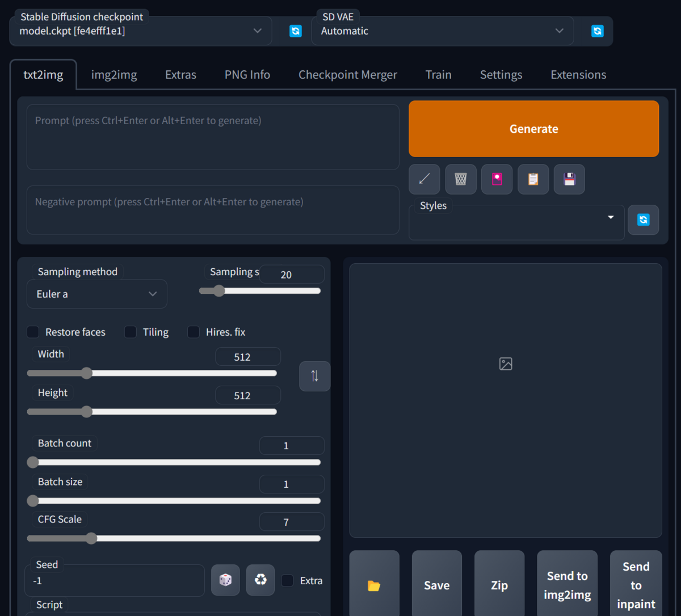Image resolution: width=681 pixels, height=616 pixels.
Task: Adjust the Batch count slider
Action: [174, 462]
